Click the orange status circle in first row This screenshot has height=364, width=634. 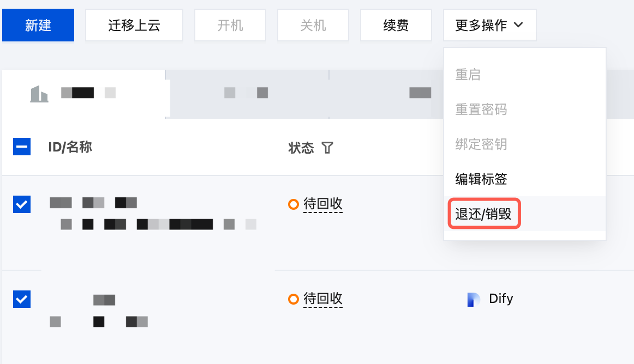pos(293,204)
